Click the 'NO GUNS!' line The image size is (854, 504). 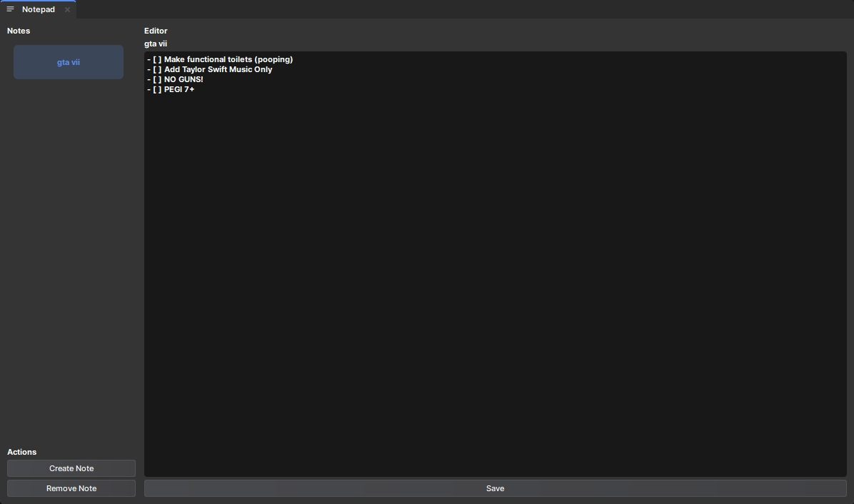[x=175, y=79]
